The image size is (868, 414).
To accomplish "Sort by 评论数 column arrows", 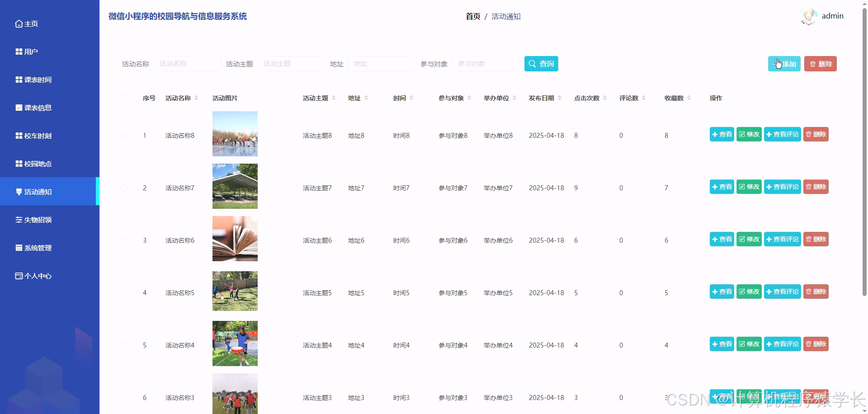I will point(644,98).
